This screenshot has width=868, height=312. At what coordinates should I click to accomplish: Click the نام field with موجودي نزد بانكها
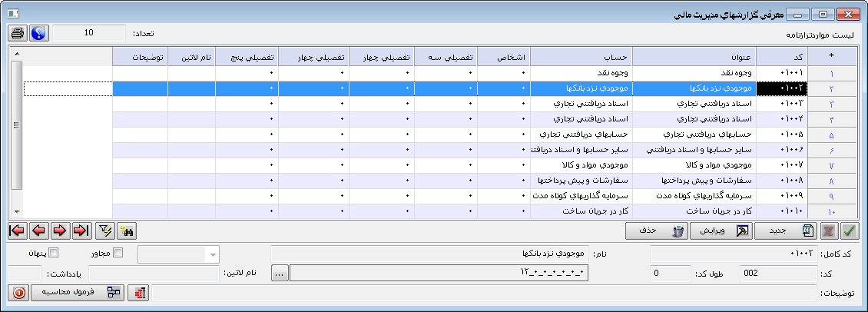(x=430, y=254)
